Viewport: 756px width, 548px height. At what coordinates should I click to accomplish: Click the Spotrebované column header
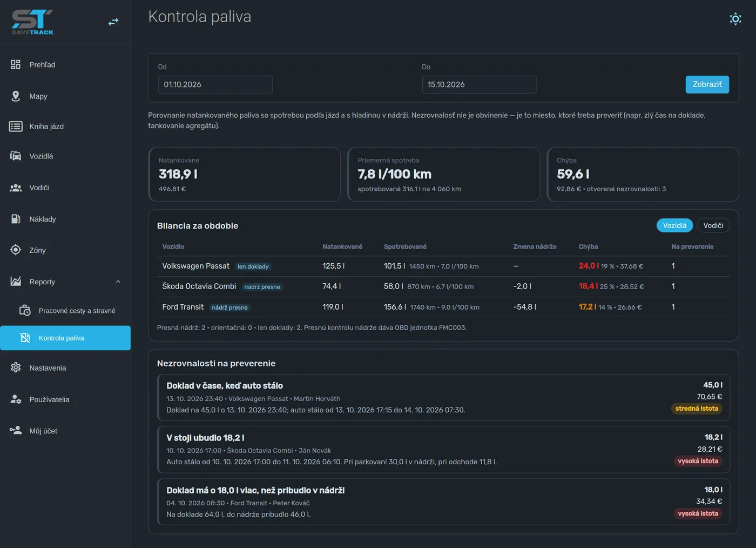[405, 247]
